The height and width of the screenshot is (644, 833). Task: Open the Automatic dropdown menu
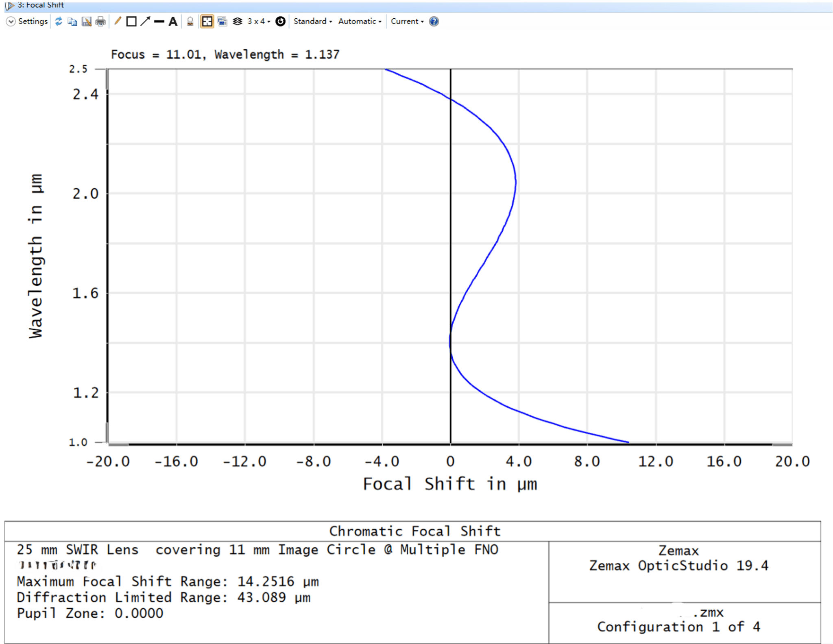coord(360,22)
